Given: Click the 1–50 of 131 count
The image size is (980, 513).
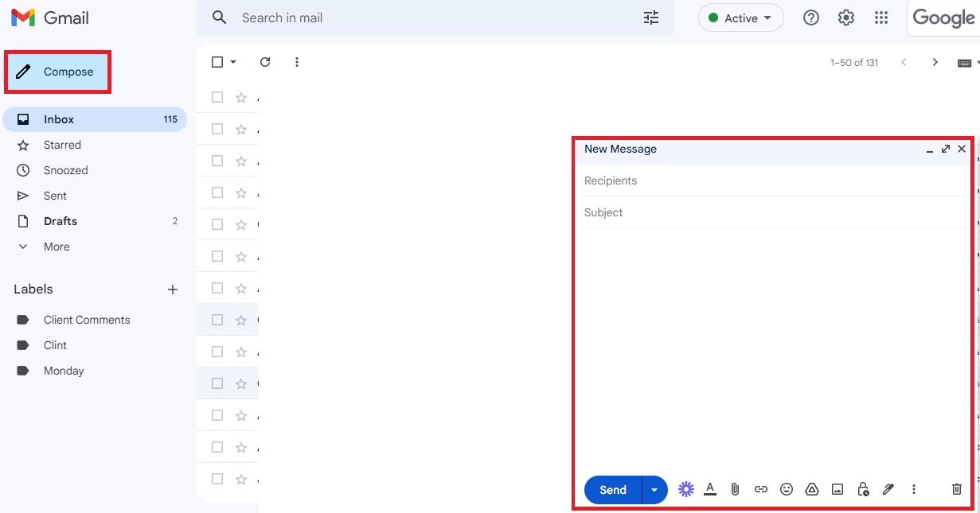Looking at the screenshot, I should tap(854, 63).
